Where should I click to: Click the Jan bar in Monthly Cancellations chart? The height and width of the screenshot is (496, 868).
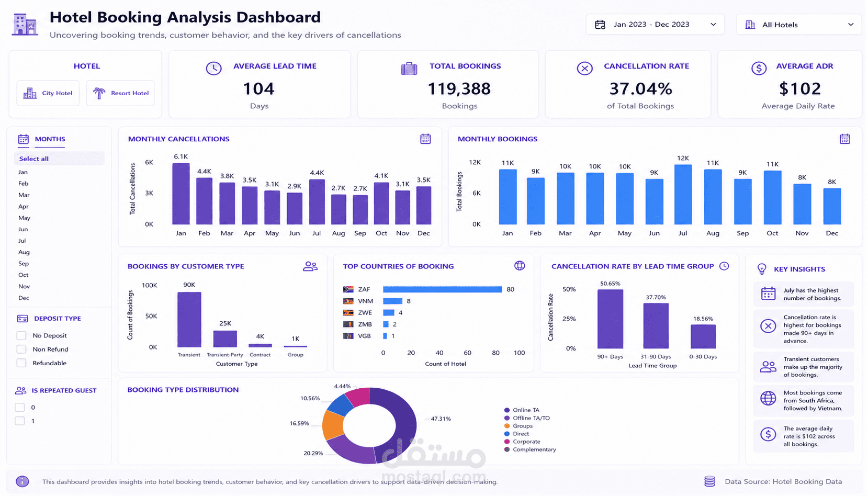181,194
